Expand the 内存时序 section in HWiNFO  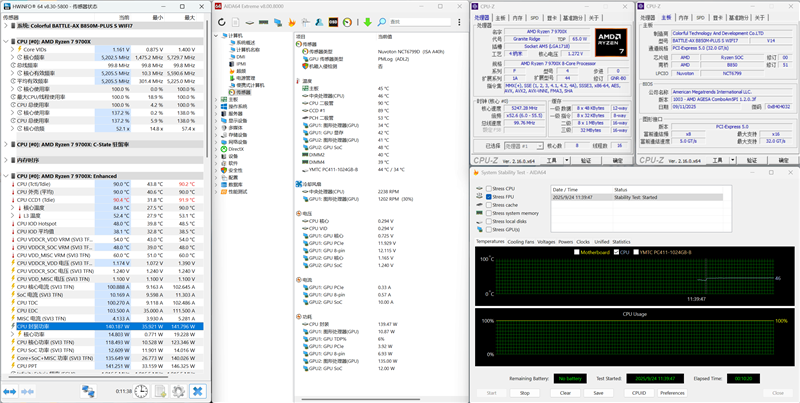tap(6, 160)
